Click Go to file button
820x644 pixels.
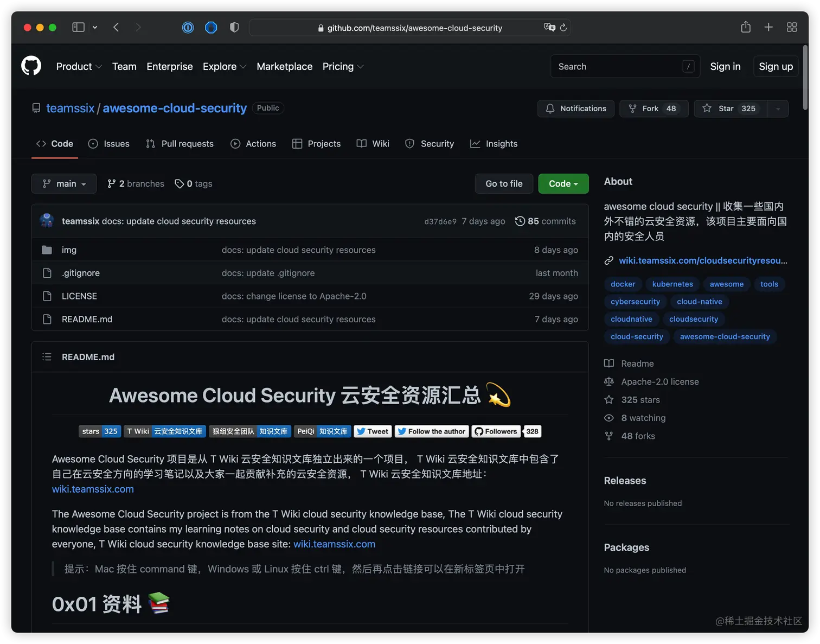504,184
